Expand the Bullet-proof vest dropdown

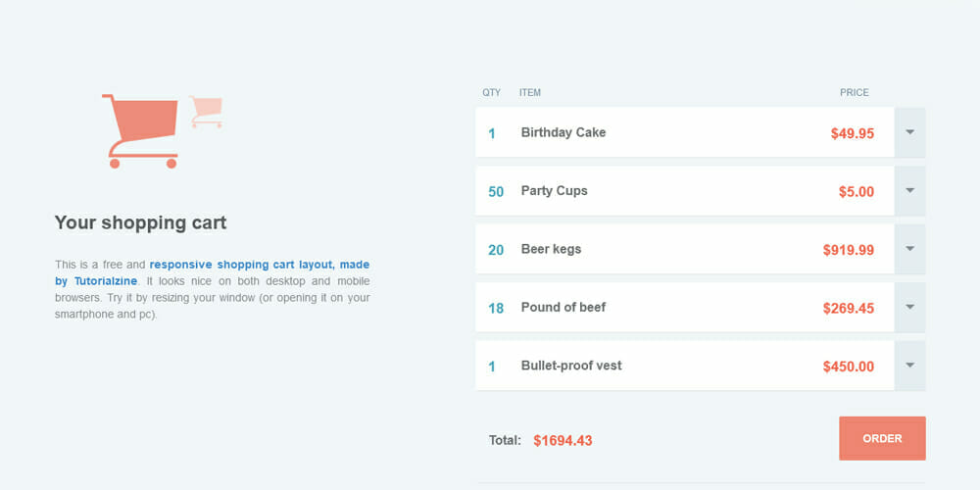[909, 366]
